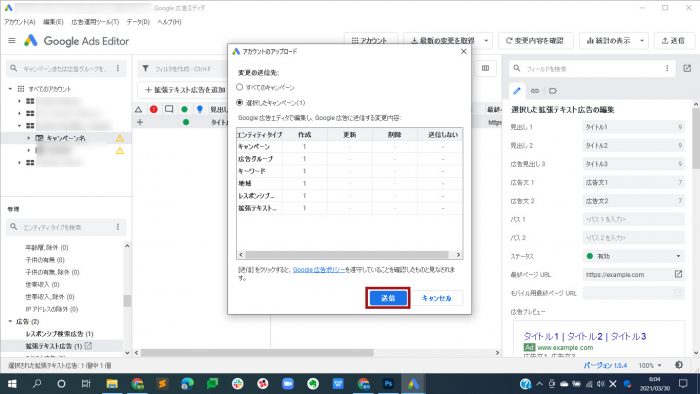Click the blue location pin column icon

(200, 109)
